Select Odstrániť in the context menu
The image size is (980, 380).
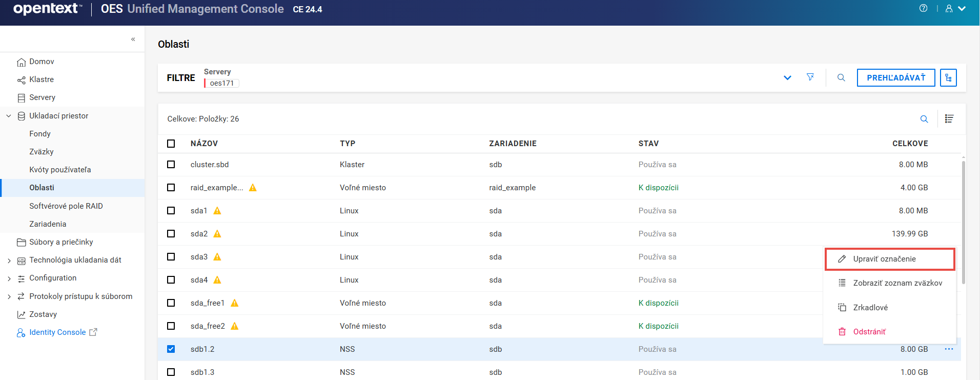869,332
